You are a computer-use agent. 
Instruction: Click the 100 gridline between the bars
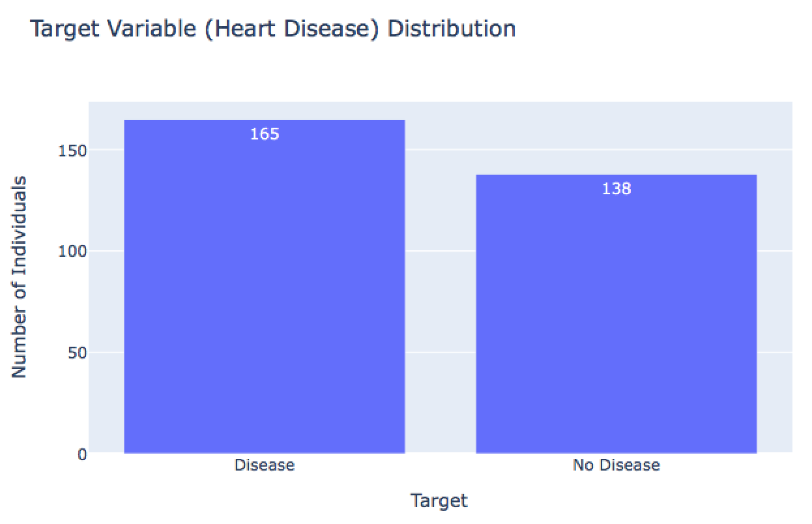(x=441, y=251)
